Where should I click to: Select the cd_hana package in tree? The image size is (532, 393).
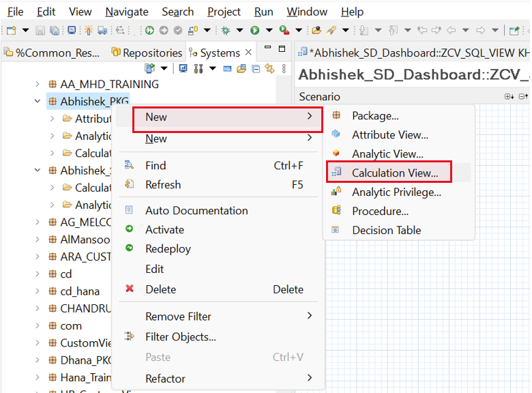(79, 291)
